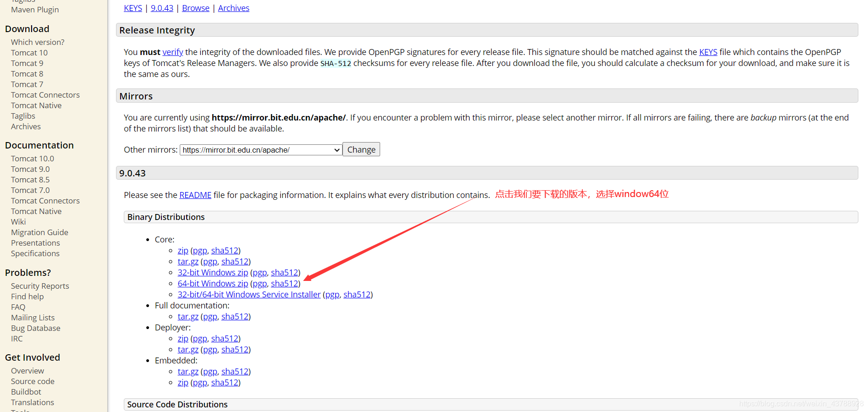This screenshot has width=868, height=412.
Task: Open the KEYS link in Release Integrity paragraph
Action: click(x=708, y=52)
